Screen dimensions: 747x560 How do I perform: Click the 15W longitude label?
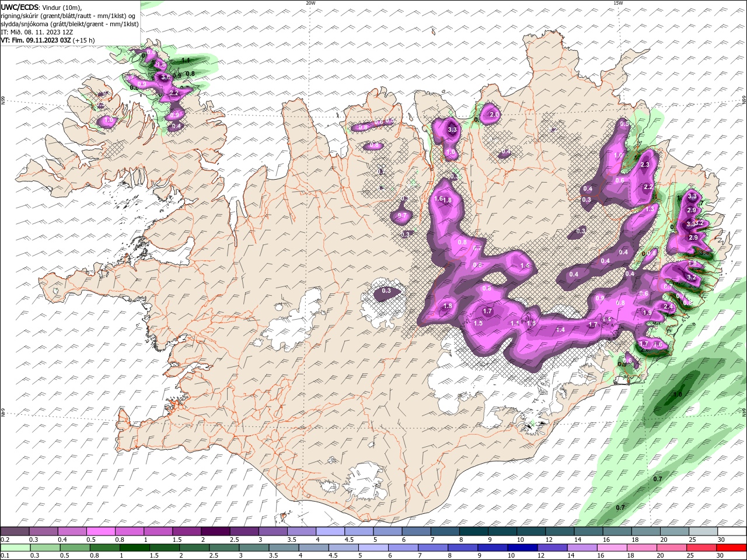pos(618,3)
